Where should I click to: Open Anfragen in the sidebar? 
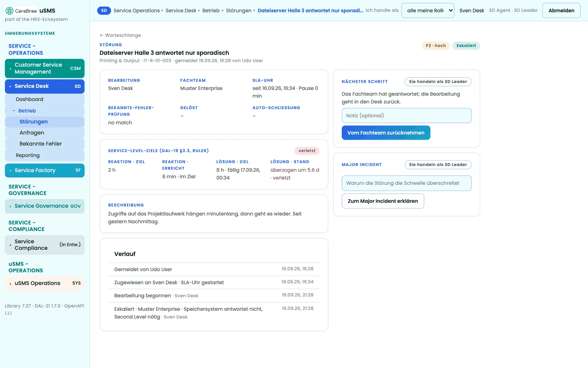click(45, 133)
